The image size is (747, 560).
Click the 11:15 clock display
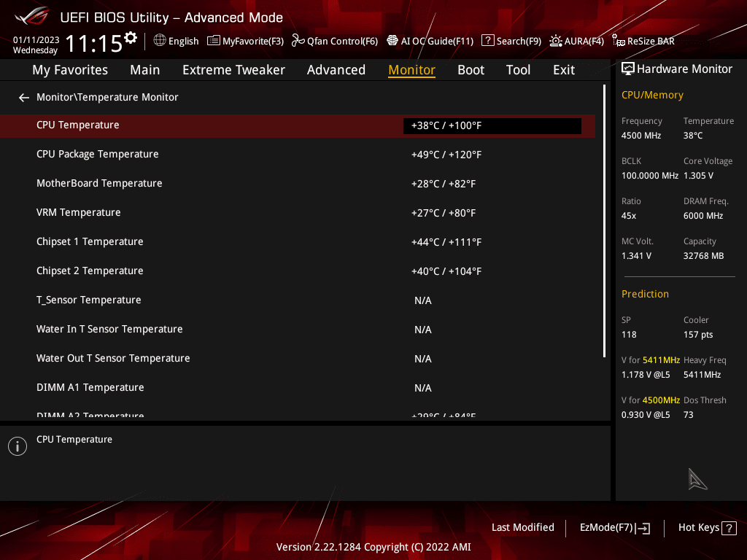pyautogui.click(x=94, y=43)
